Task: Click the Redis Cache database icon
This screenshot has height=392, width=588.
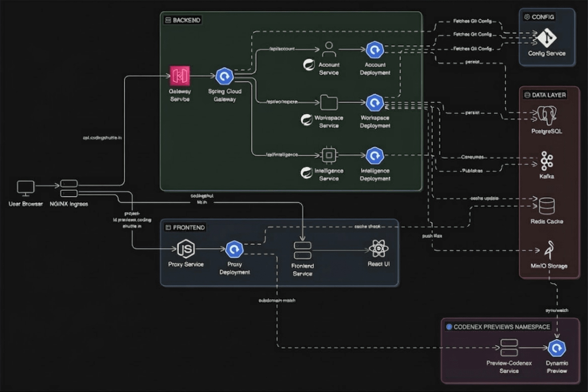Action: (547, 206)
